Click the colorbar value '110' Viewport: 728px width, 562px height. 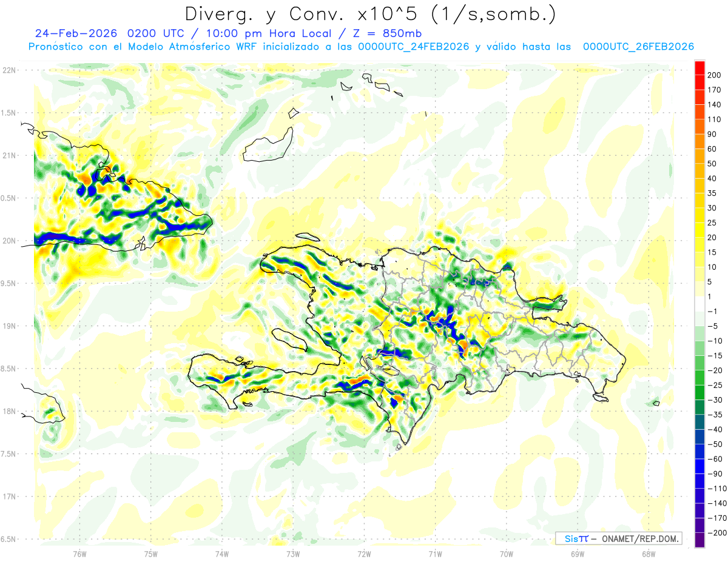(x=715, y=119)
